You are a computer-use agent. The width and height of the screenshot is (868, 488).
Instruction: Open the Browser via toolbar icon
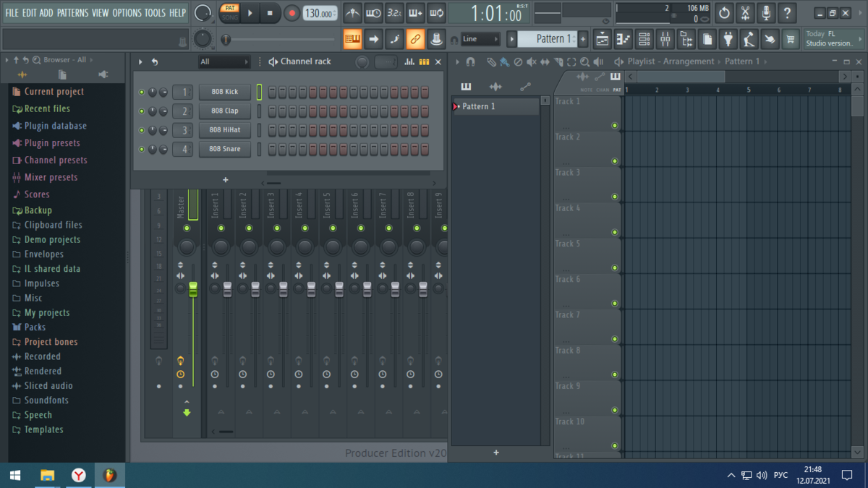[686, 38]
